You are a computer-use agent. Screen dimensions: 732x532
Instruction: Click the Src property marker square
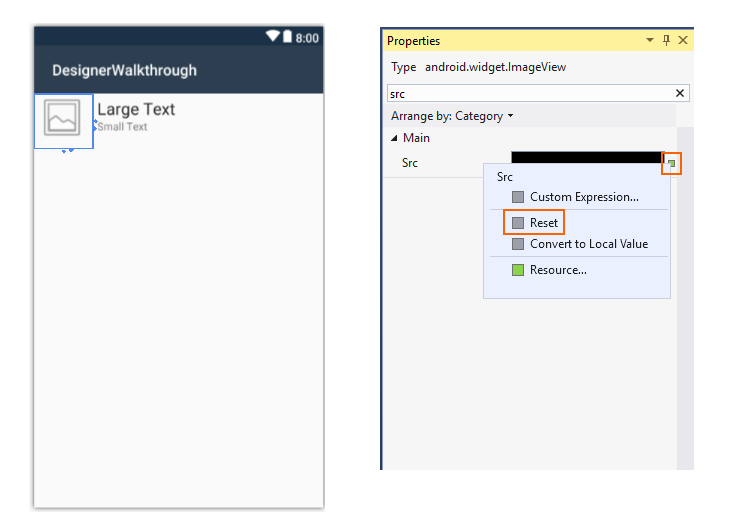click(672, 163)
